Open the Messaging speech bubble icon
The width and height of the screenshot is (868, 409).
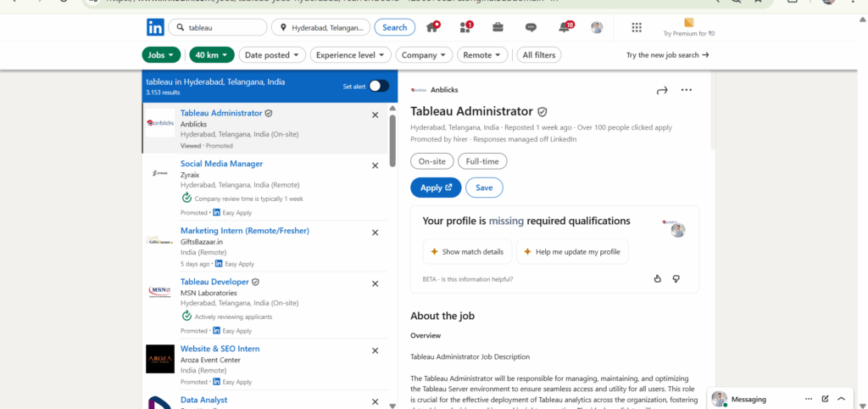click(531, 28)
